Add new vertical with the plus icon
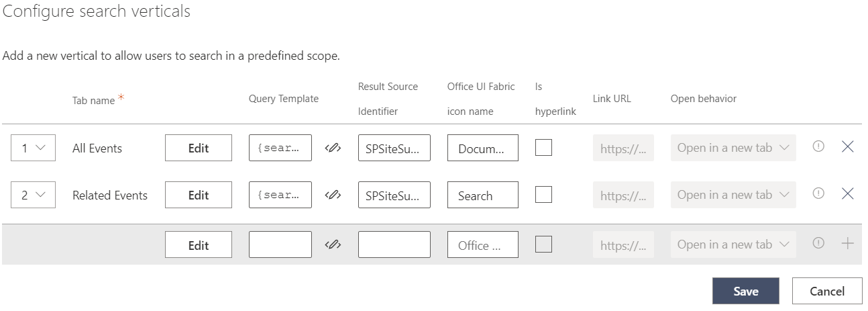This screenshot has height=311, width=868. pyautogui.click(x=847, y=243)
